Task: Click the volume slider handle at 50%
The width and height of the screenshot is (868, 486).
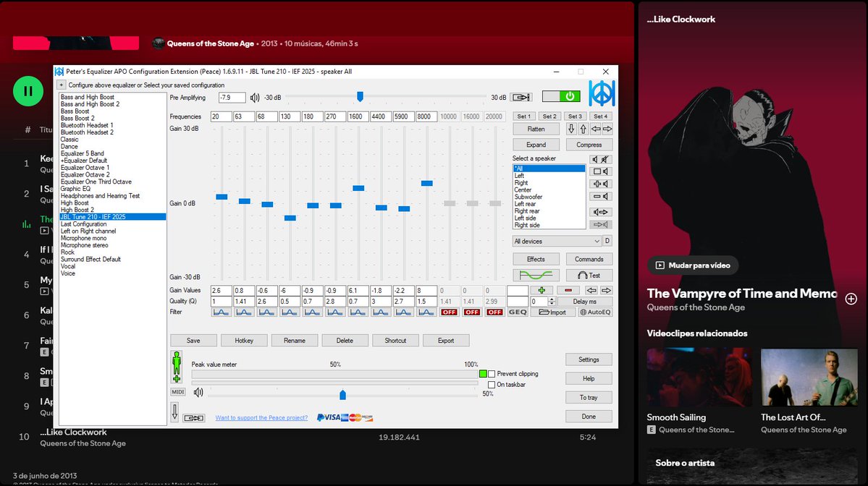Action: point(342,395)
